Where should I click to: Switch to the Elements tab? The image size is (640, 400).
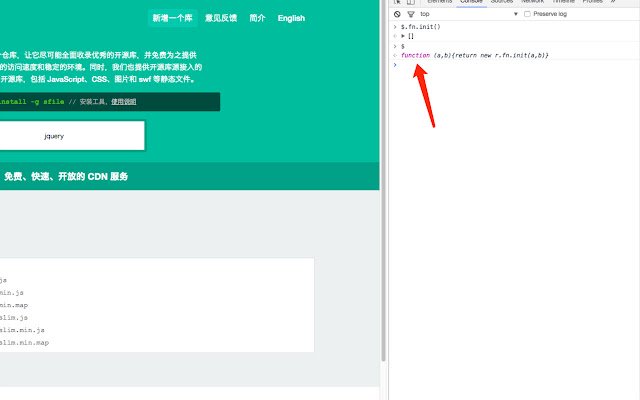440,2
